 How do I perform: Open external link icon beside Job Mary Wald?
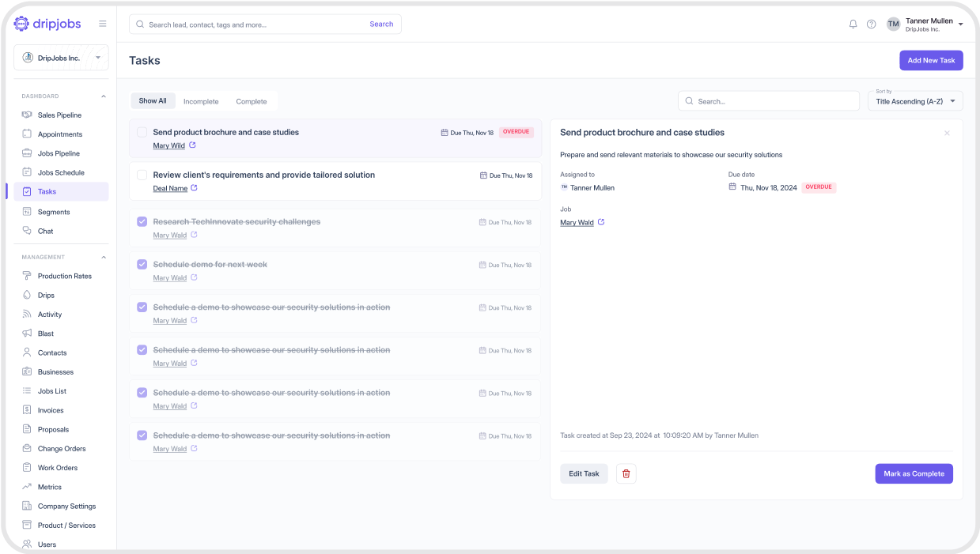(x=600, y=223)
